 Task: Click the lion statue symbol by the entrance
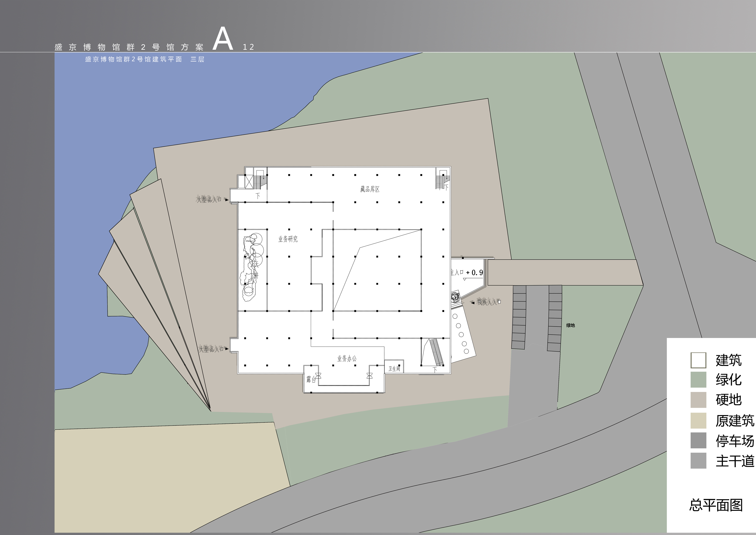pyautogui.click(x=455, y=298)
